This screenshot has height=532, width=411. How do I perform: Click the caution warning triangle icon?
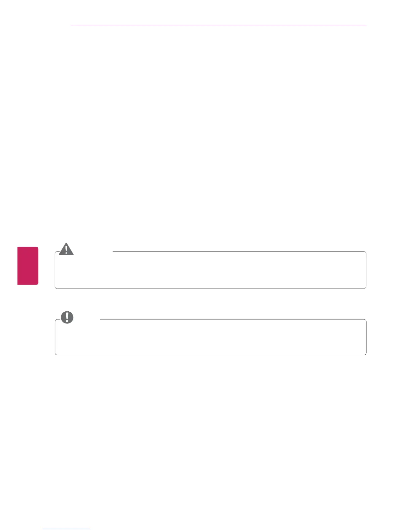tap(66, 250)
